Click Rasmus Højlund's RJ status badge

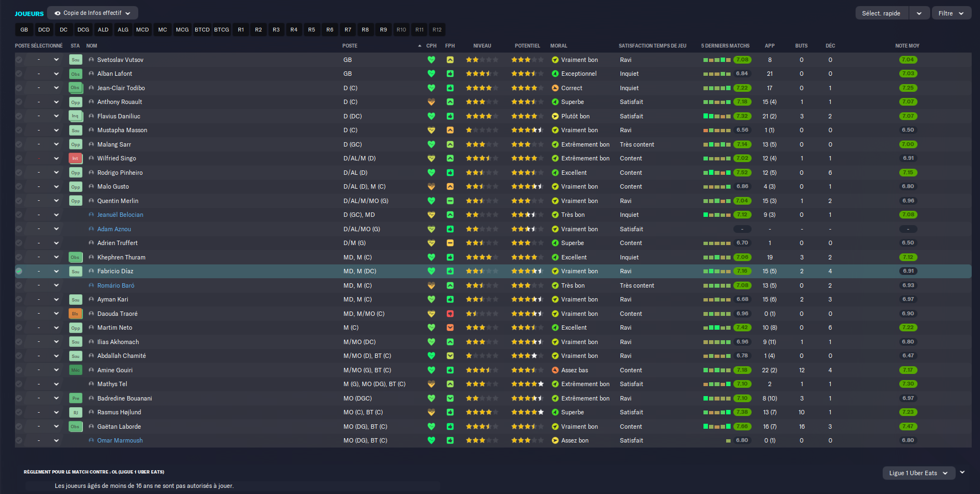coord(75,413)
